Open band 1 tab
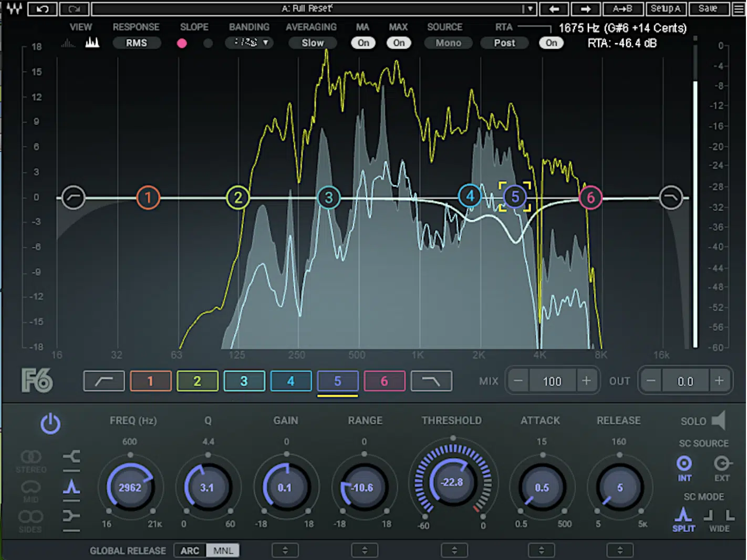The width and height of the screenshot is (747, 560). click(151, 381)
